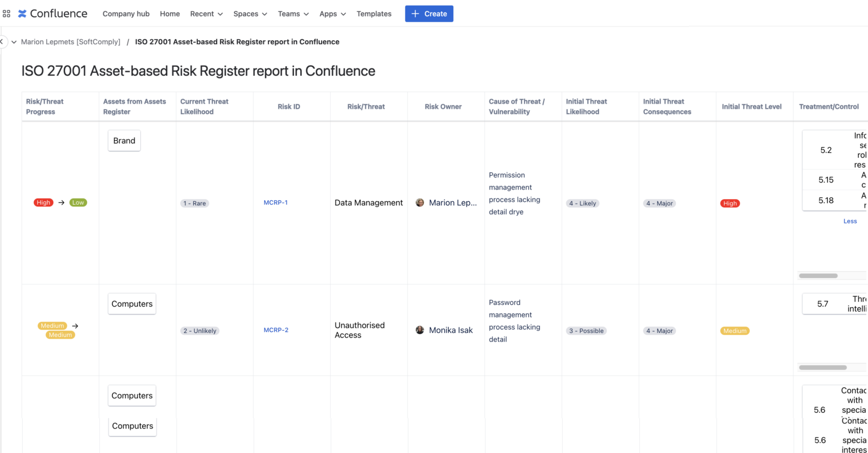This screenshot has height=453, width=868.
Task: Select the Home menu item
Action: tap(170, 14)
